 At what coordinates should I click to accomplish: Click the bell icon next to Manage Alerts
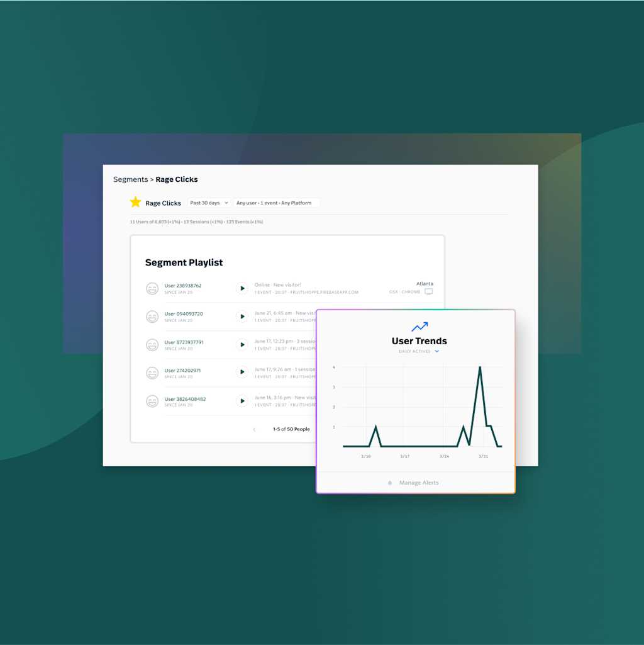coord(391,483)
